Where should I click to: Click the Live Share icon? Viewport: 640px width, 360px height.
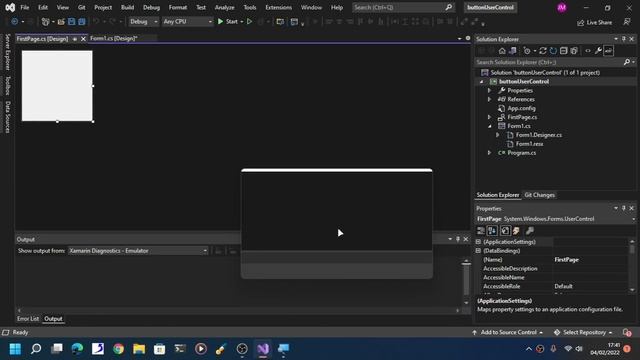pos(580,22)
